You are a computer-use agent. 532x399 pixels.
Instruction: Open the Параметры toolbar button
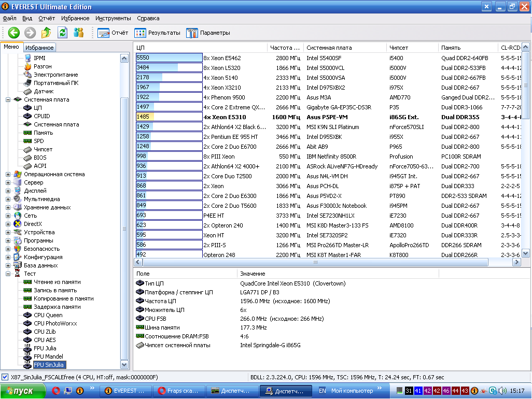coord(208,33)
